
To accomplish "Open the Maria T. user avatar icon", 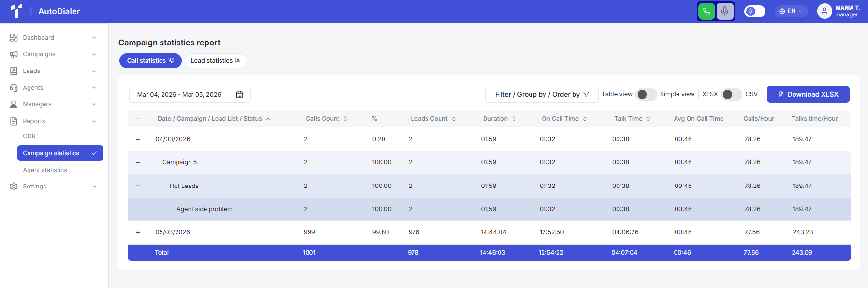I will [x=824, y=11].
